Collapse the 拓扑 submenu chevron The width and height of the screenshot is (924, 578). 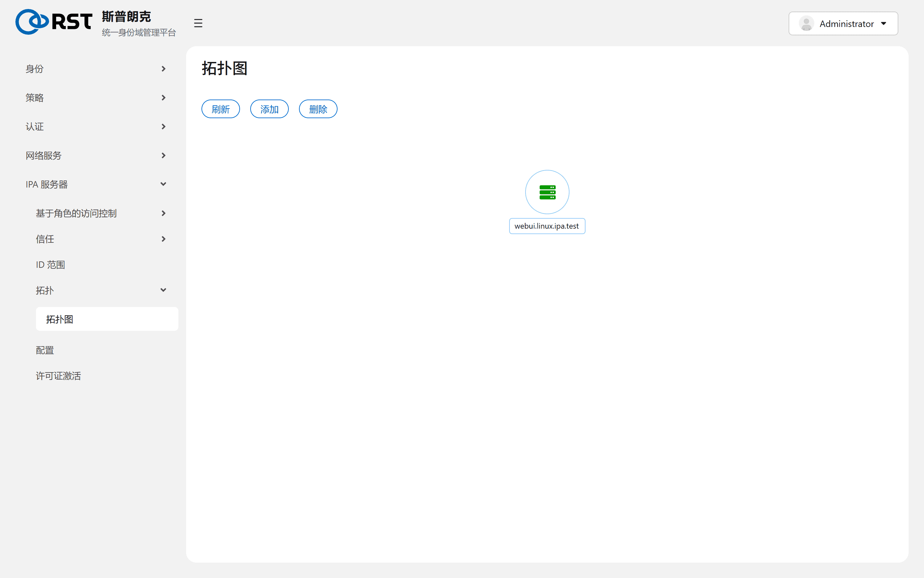(x=163, y=290)
